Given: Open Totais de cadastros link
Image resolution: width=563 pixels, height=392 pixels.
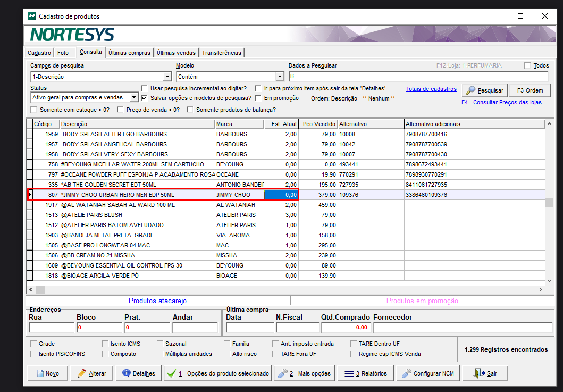Looking at the screenshot, I should (x=431, y=89).
